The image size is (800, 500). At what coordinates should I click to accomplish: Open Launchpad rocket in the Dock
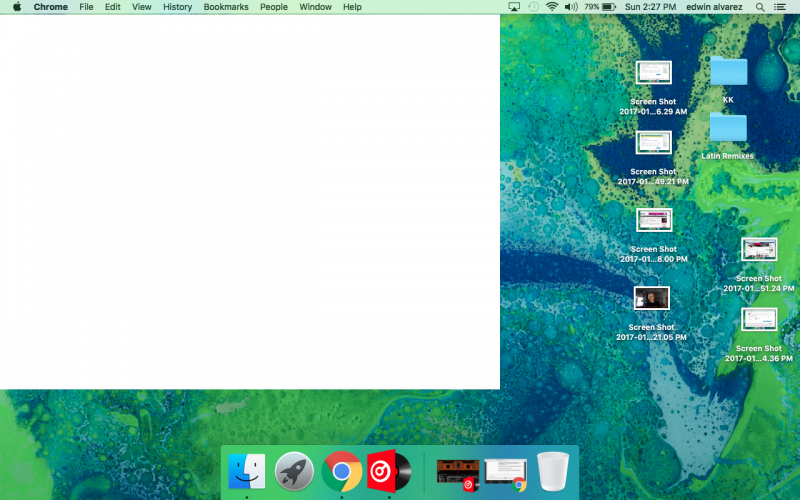(294, 471)
